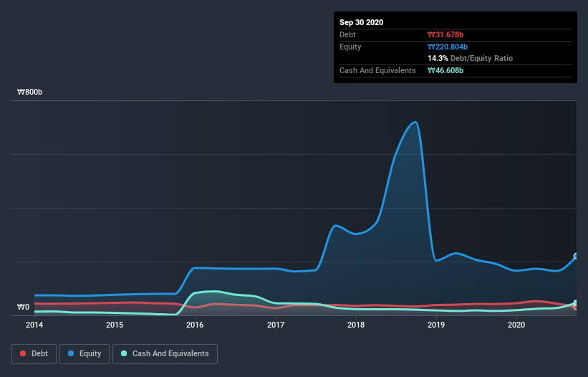Image resolution: width=588 pixels, height=377 pixels.
Task: Click the Equity line peak in late 2018
Action: (x=415, y=122)
